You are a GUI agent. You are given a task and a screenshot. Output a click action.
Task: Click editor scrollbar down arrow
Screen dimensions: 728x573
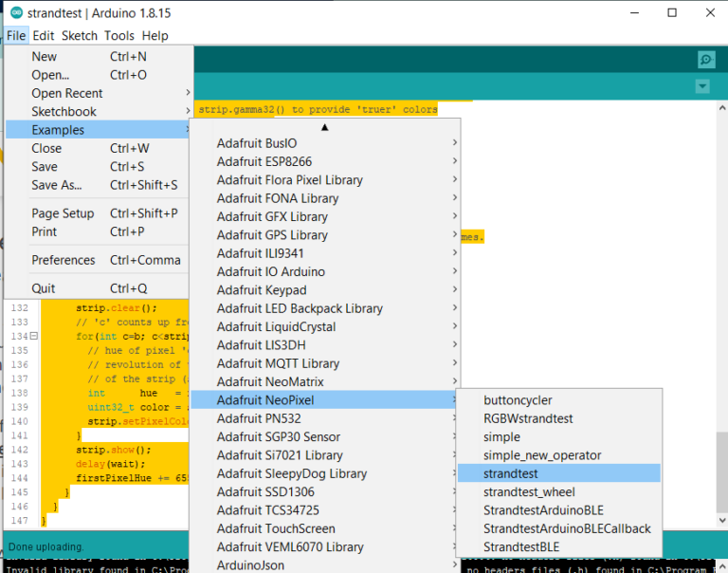click(x=722, y=521)
